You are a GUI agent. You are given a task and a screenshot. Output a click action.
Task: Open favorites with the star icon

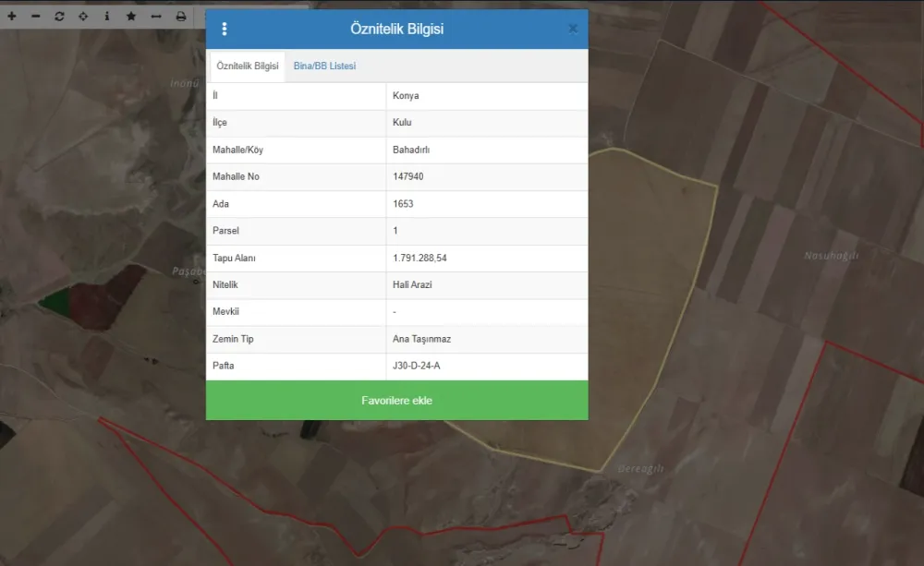point(131,17)
